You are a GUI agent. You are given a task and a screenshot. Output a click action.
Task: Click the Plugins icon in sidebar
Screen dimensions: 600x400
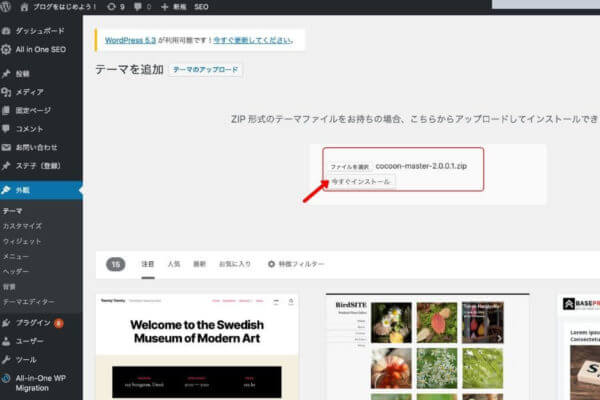pos(6,323)
